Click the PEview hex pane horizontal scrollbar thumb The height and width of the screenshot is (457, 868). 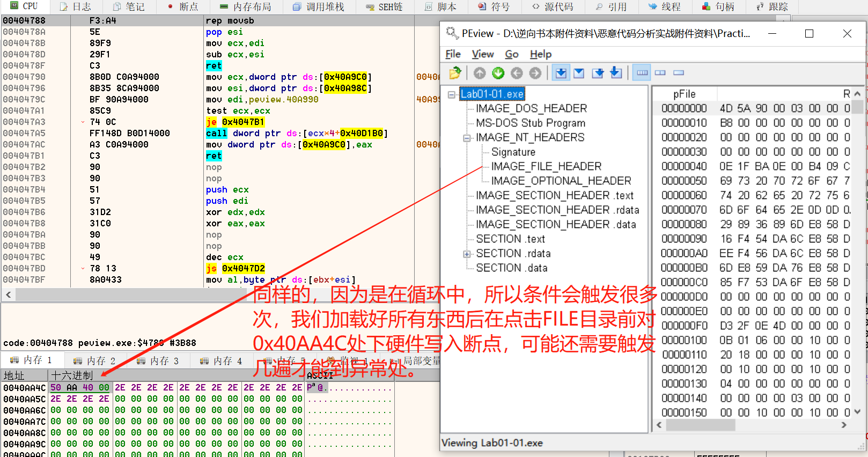tap(700, 425)
